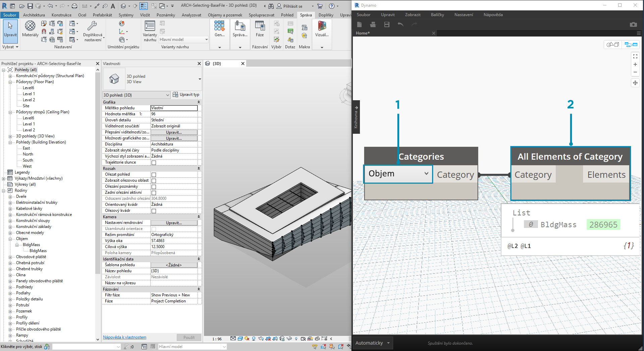Click the thin lines toggle in quick access
This screenshot has width=644, height=351.
[144, 6]
